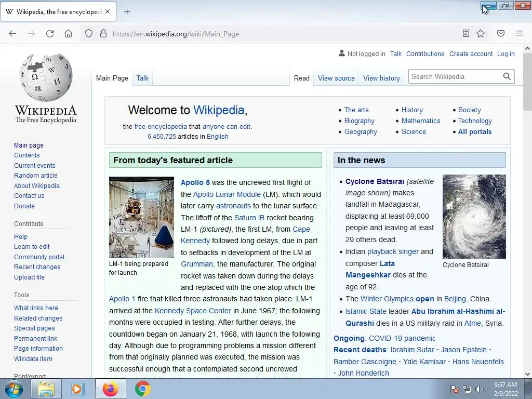Click the Technology portal link

click(475, 121)
